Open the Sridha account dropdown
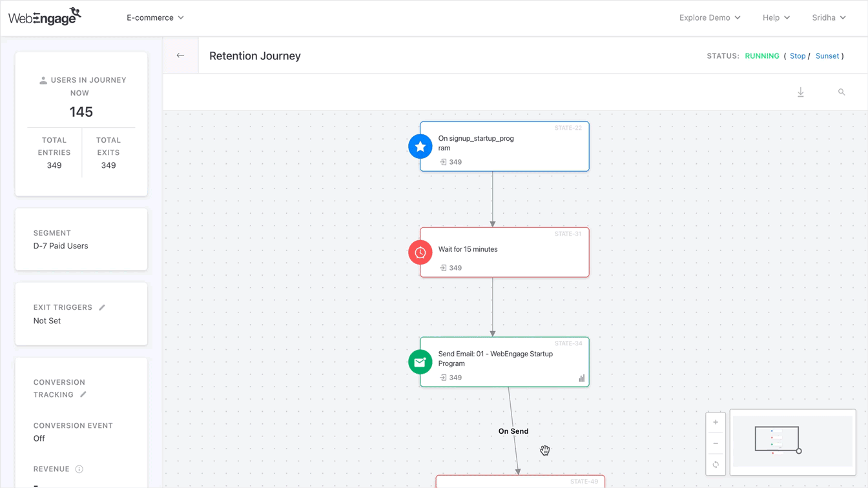 coord(829,17)
